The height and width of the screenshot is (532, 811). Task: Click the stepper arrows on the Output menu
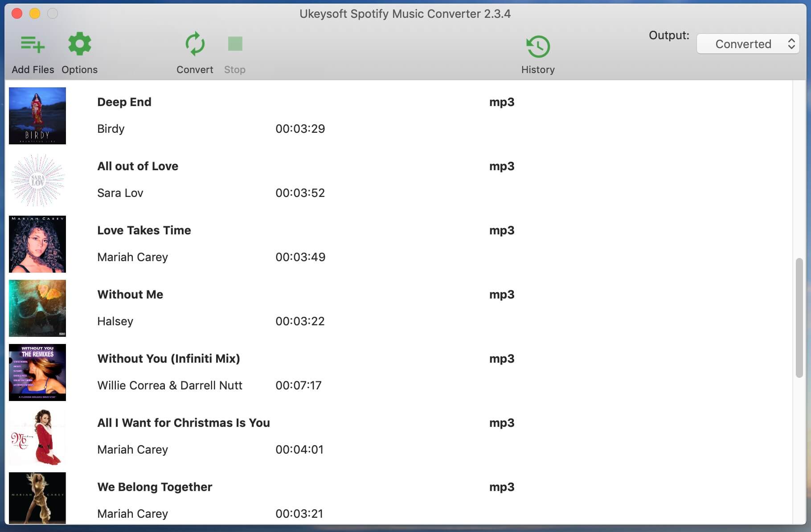coord(792,44)
